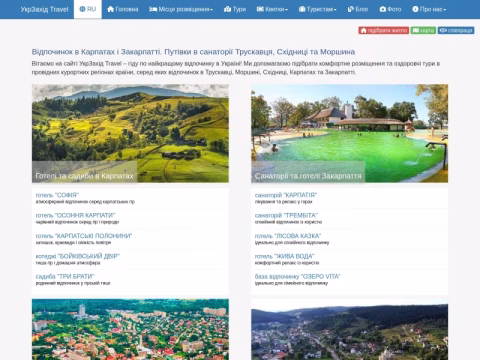480x360 pixels.
Task: Click the green карта button
Action: 423,30
